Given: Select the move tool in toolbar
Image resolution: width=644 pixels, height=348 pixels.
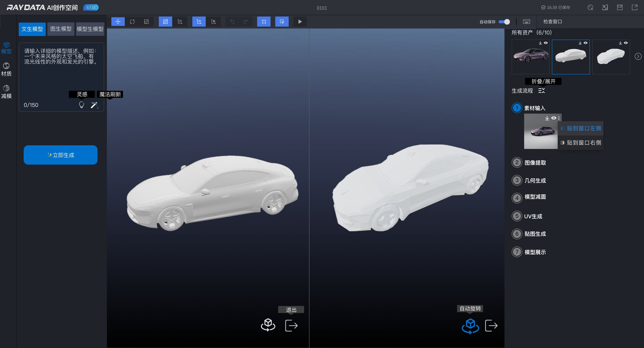Looking at the screenshot, I should [x=118, y=22].
